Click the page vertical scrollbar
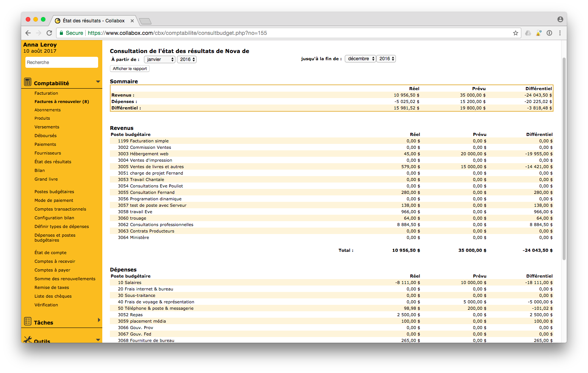 point(564,159)
